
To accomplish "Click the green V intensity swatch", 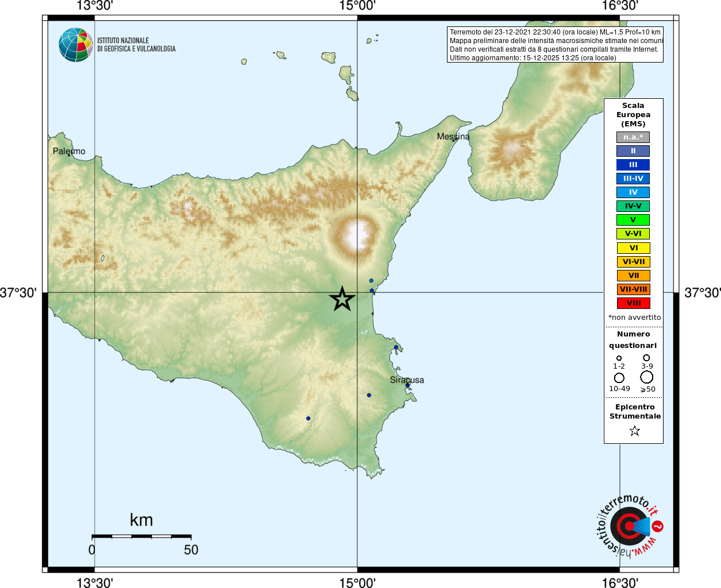I will [x=633, y=220].
